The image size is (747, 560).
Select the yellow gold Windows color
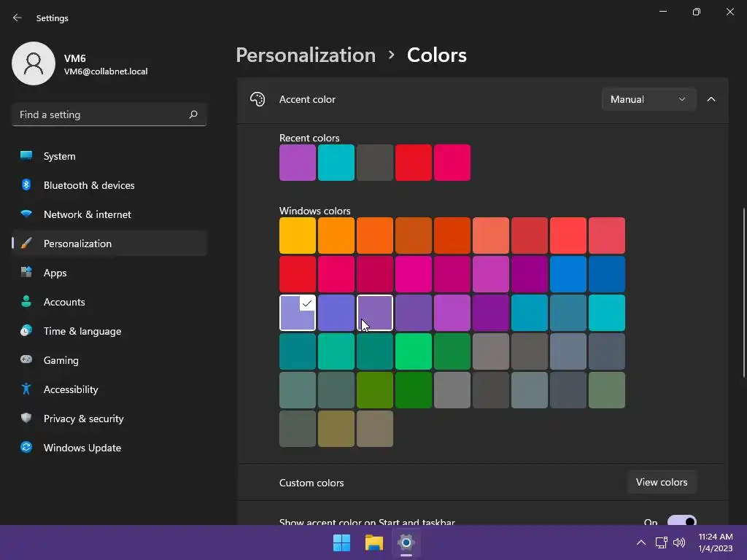(x=298, y=236)
